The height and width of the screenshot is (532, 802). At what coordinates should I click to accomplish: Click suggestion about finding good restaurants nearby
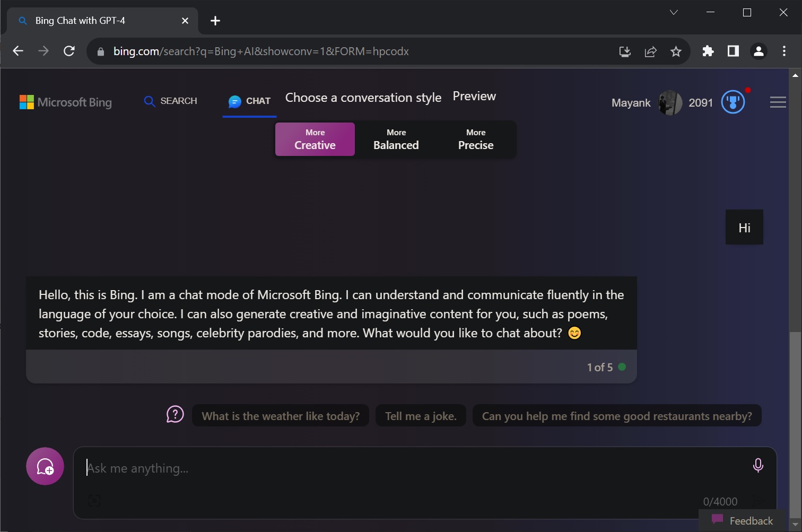(617, 416)
